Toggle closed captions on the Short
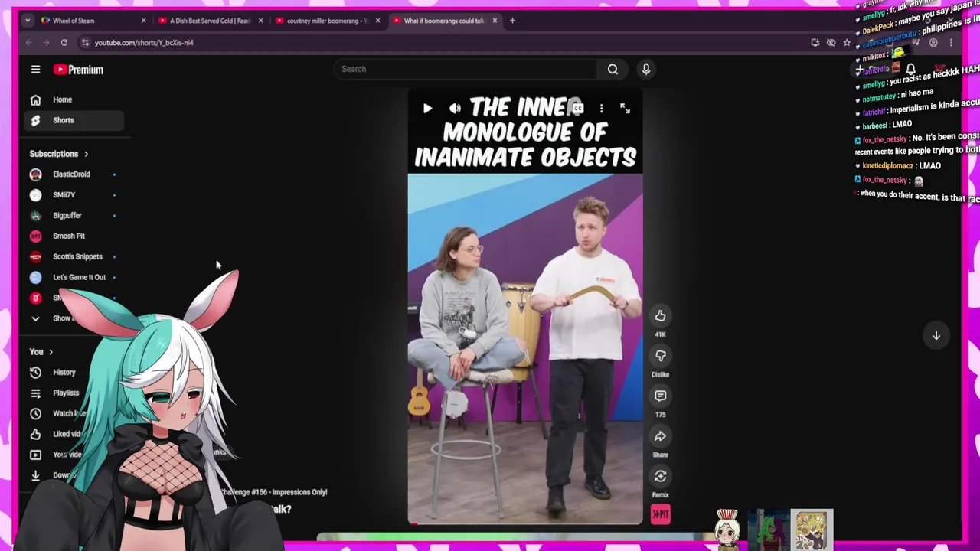The height and width of the screenshot is (551, 980). pos(577,109)
